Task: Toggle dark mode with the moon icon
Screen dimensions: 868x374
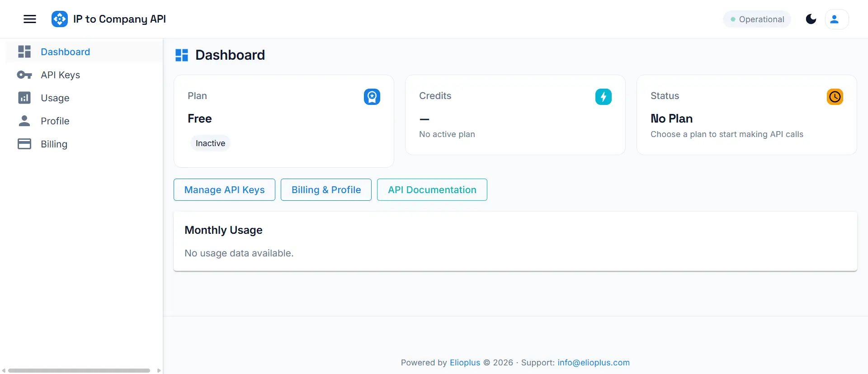Action: [811, 19]
